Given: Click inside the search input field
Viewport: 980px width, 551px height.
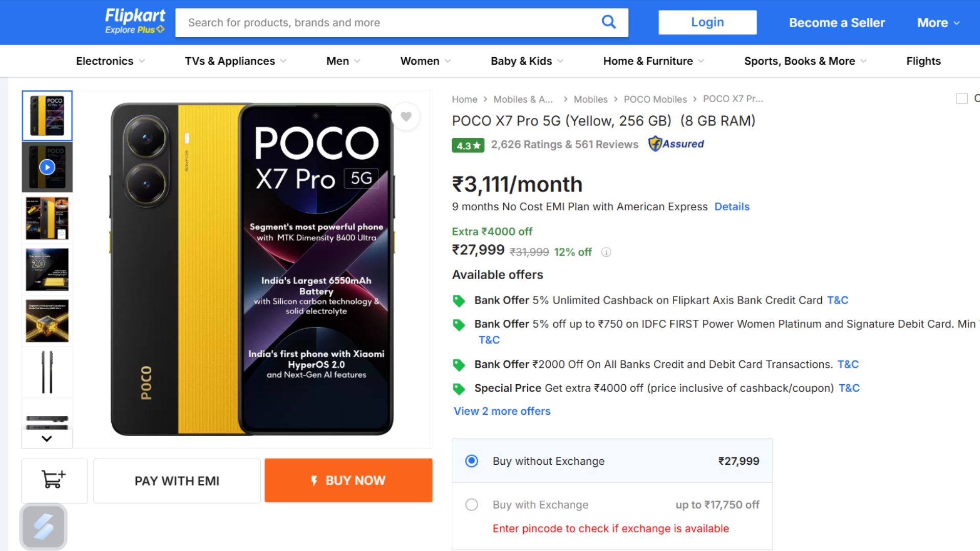Looking at the screenshot, I should (x=357, y=22).
